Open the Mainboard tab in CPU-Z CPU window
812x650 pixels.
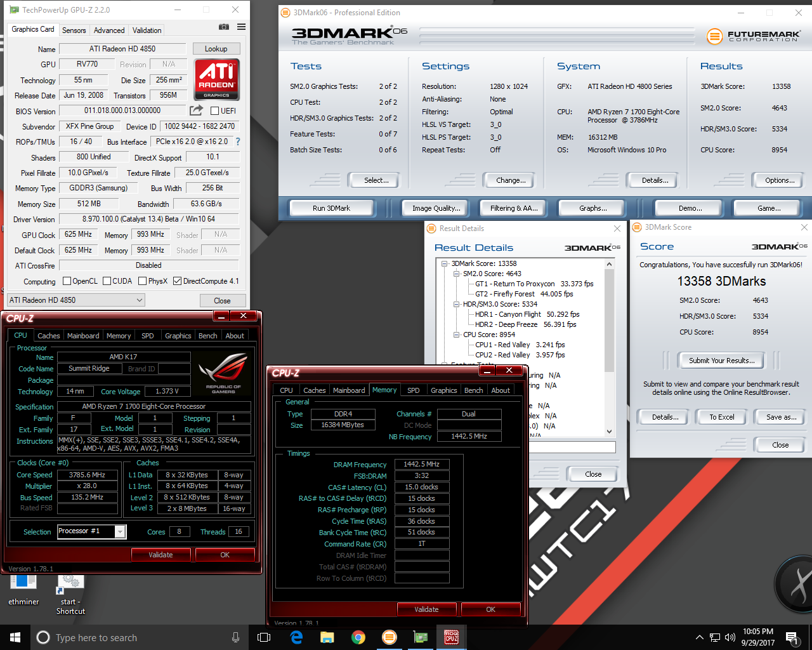pos(83,336)
